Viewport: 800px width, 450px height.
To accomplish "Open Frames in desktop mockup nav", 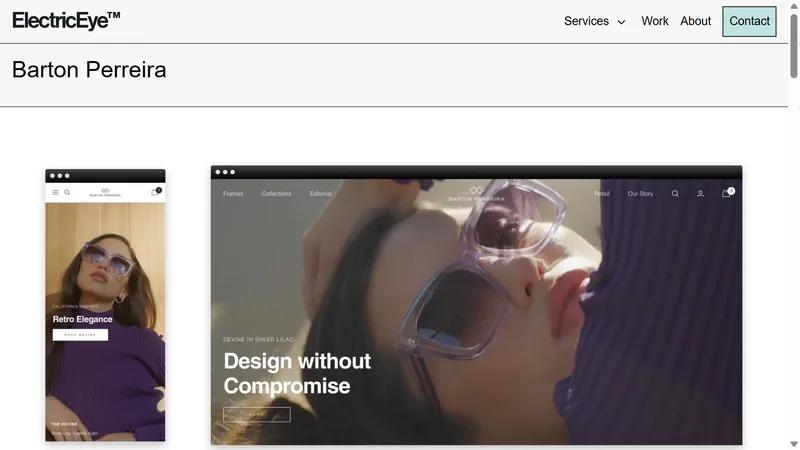I will pyautogui.click(x=233, y=194).
